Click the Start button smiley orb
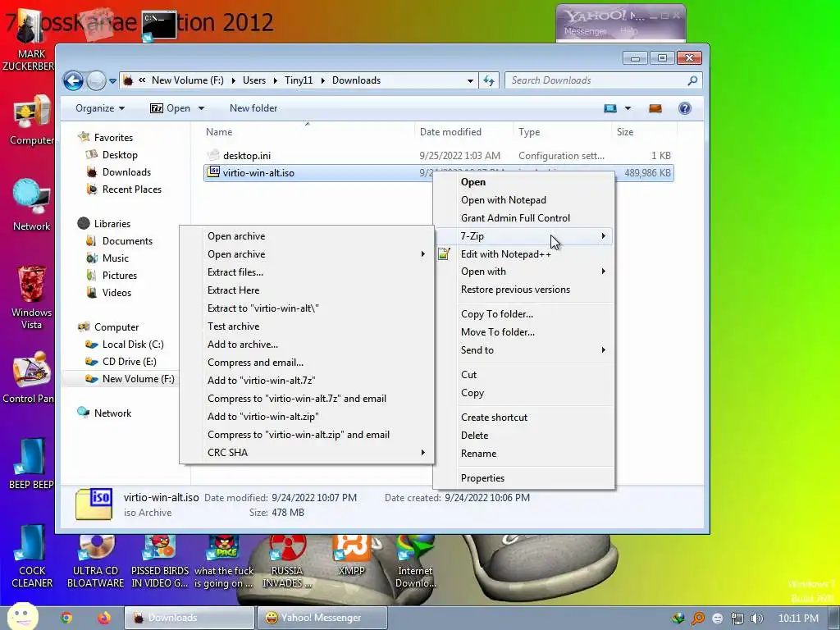 [x=22, y=617]
